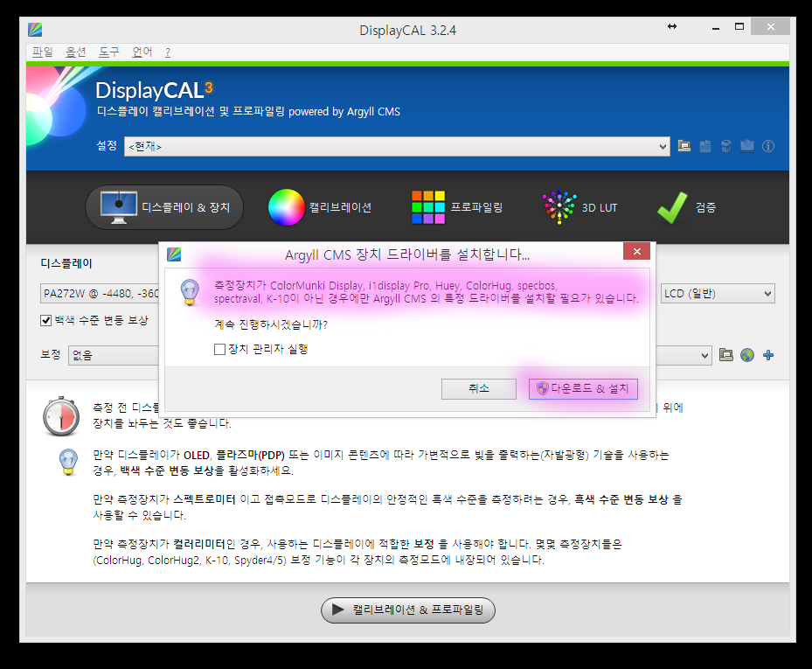Image resolution: width=812 pixels, height=669 pixels.
Task: Switch to the 3D LUT tab
Action: point(580,207)
